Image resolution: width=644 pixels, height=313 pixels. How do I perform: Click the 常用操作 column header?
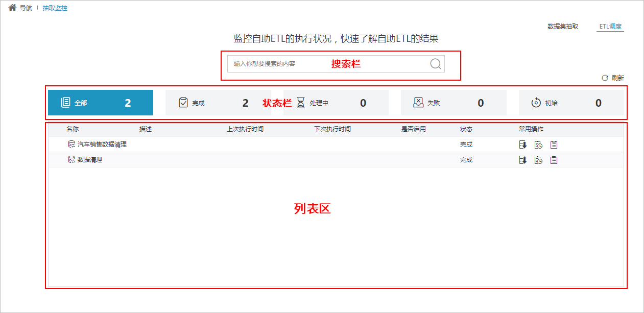point(531,129)
